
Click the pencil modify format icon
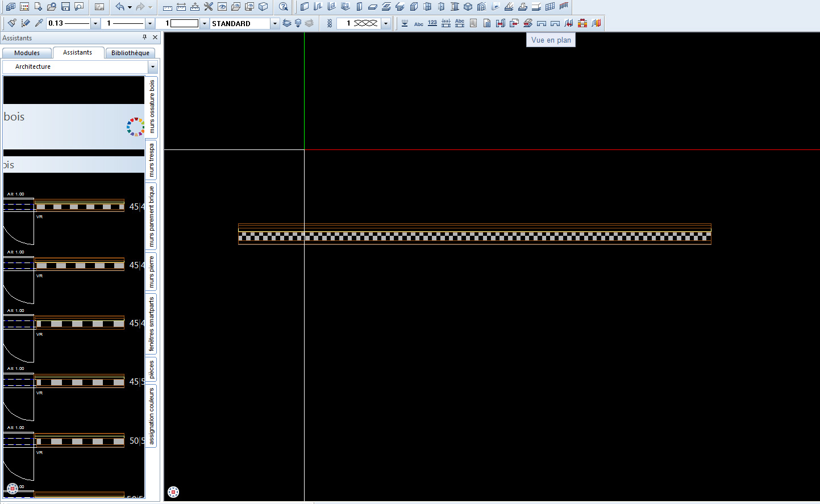coord(26,23)
